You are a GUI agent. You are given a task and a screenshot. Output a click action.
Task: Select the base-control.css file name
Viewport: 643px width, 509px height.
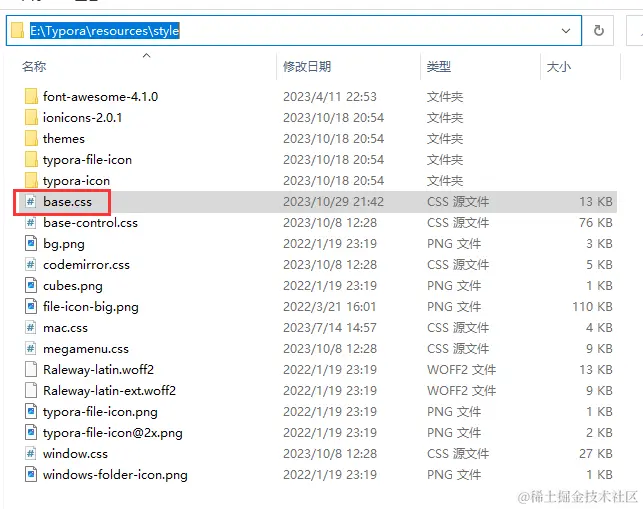[91, 222]
